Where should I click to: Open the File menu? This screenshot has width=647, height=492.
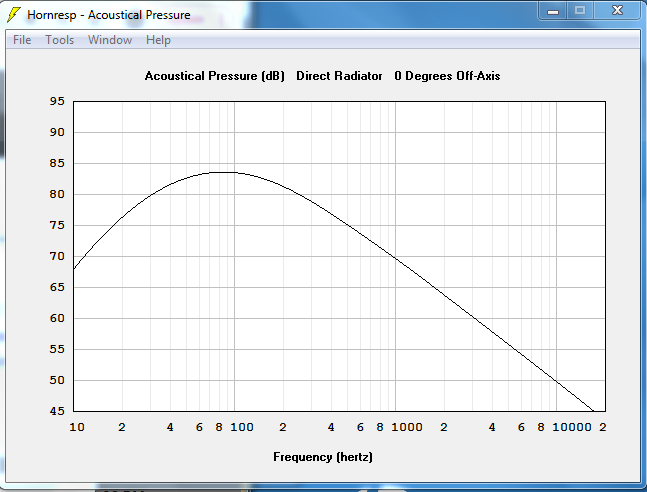[x=22, y=40]
